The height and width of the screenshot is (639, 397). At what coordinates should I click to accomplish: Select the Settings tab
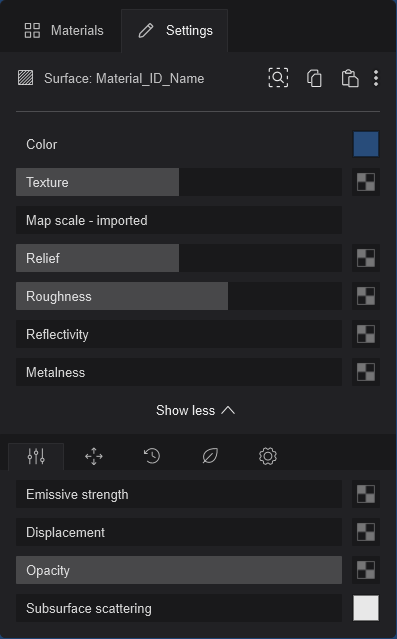tap(174, 31)
